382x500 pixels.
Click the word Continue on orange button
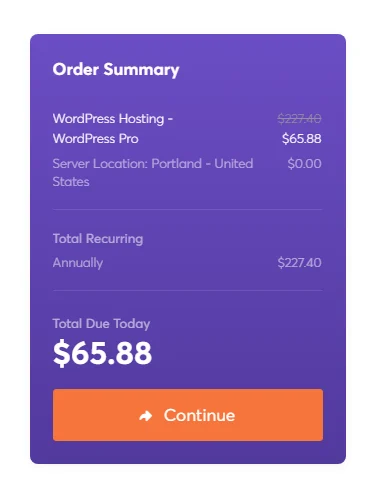click(199, 415)
